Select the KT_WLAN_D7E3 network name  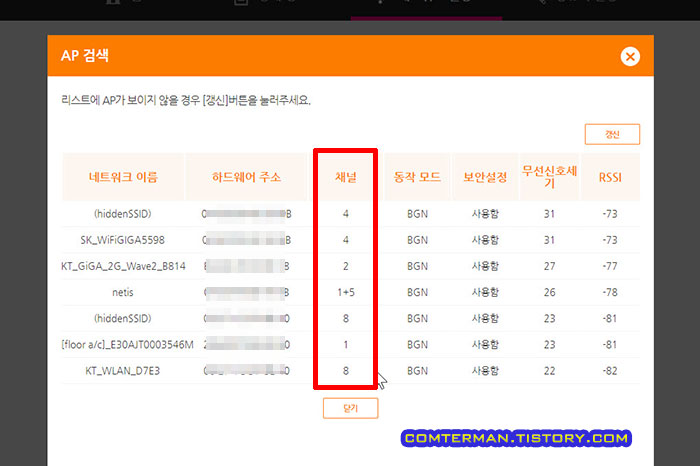click(x=123, y=371)
